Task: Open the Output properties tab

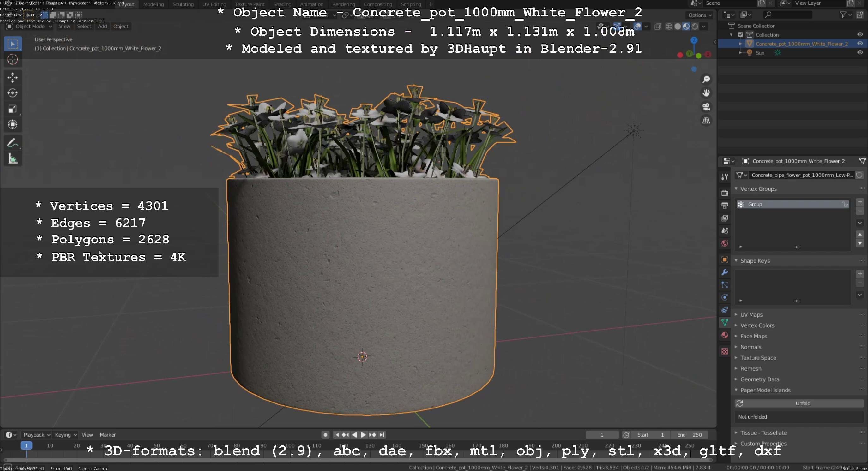Action: tap(725, 206)
